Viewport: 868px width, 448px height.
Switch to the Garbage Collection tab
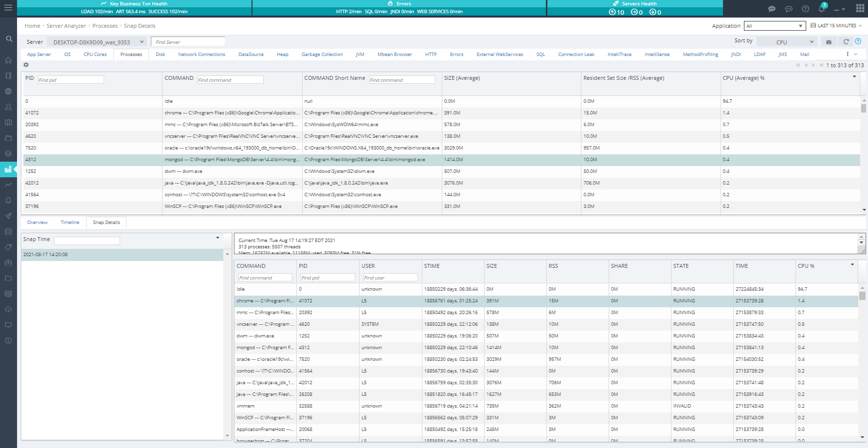pyautogui.click(x=322, y=55)
